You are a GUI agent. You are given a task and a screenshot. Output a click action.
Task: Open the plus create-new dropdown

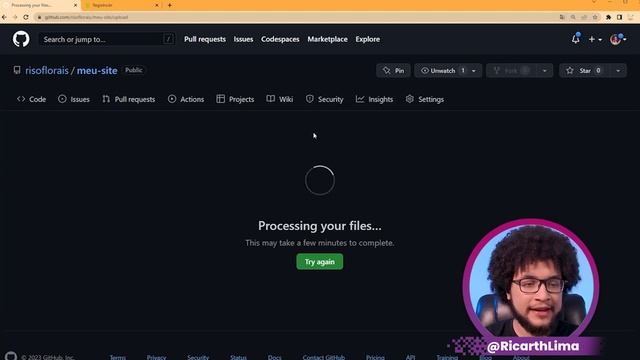(595, 39)
